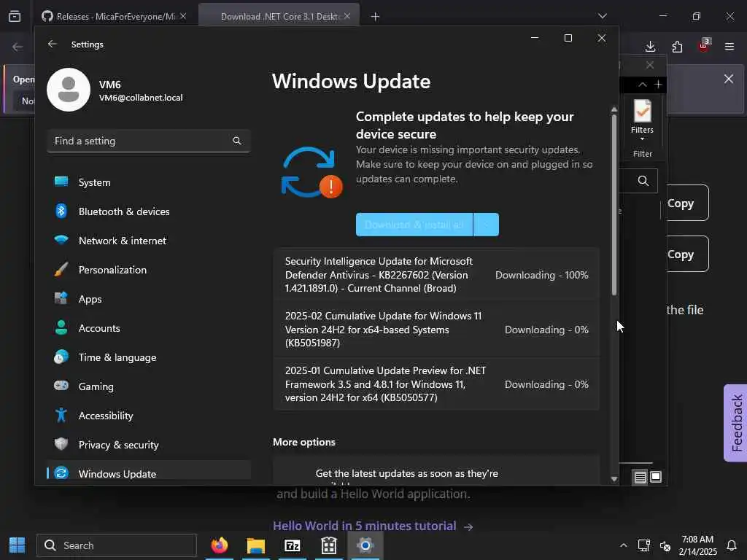747x560 pixels.
Task: Open File Explorer from the taskbar
Action: (x=256, y=545)
